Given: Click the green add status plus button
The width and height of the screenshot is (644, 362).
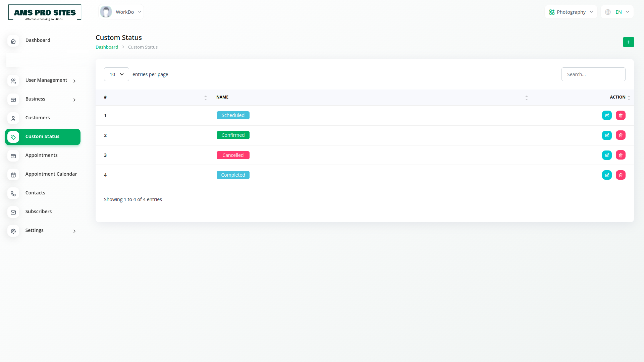Looking at the screenshot, I should (x=628, y=42).
